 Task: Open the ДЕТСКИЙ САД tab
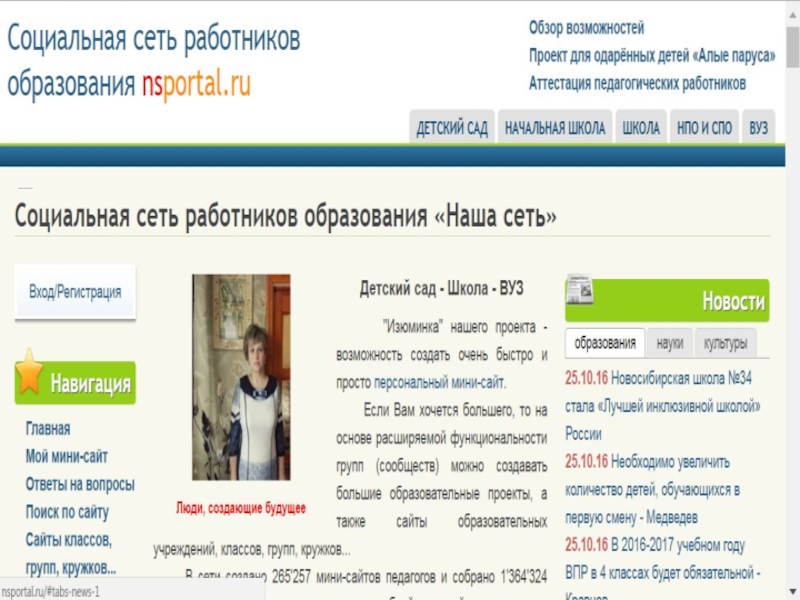pyautogui.click(x=452, y=128)
